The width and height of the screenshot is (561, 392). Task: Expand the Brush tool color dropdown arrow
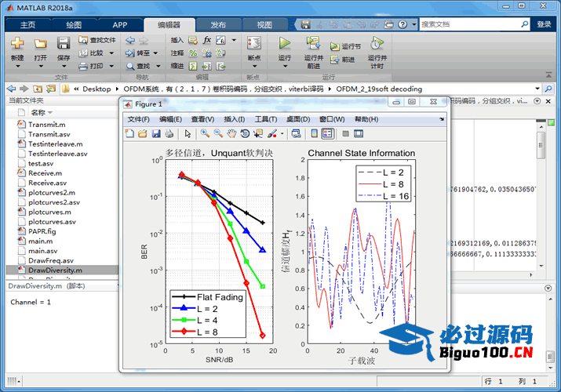click(x=282, y=134)
